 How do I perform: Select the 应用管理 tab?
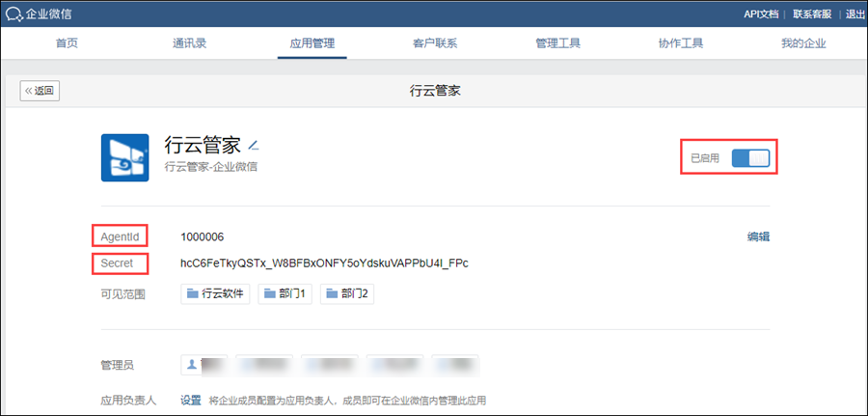312,43
